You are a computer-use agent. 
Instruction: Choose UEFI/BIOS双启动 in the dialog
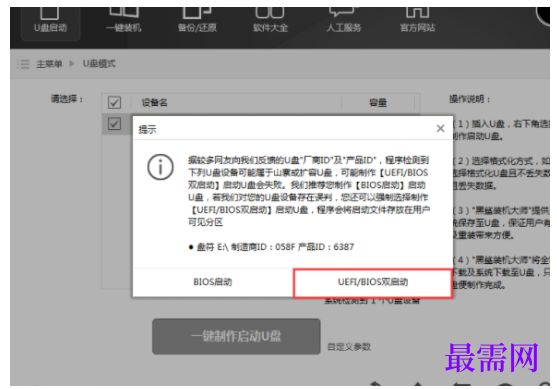coord(373,283)
